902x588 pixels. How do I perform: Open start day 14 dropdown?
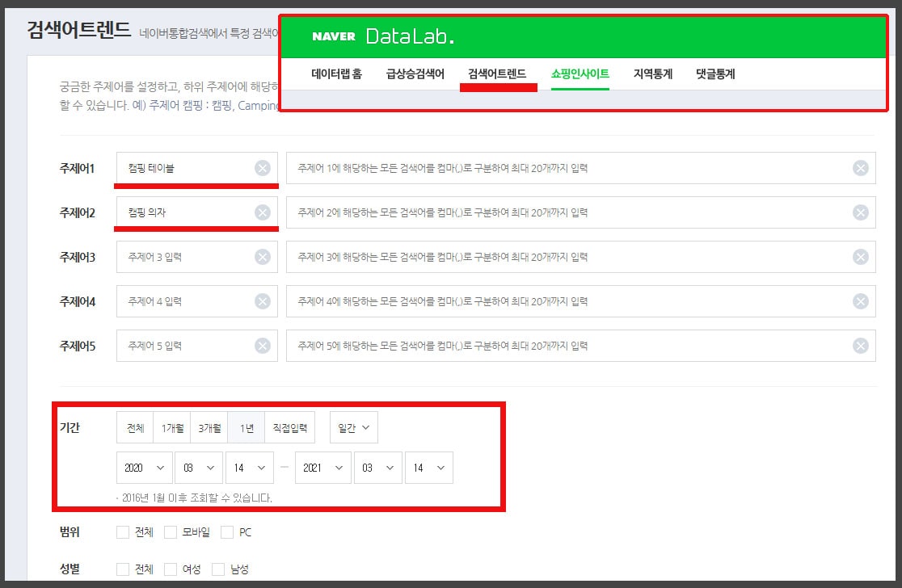point(250,468)
